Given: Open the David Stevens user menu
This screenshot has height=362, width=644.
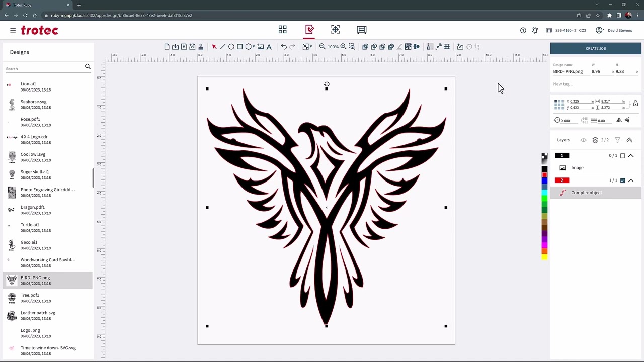Looking at the screenshot, I should pos(614,30).
